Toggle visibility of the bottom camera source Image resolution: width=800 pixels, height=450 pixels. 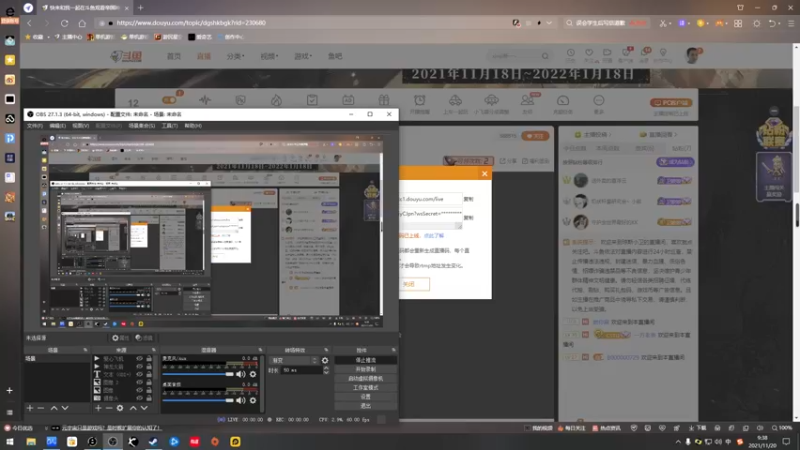[x=139, y=398]
